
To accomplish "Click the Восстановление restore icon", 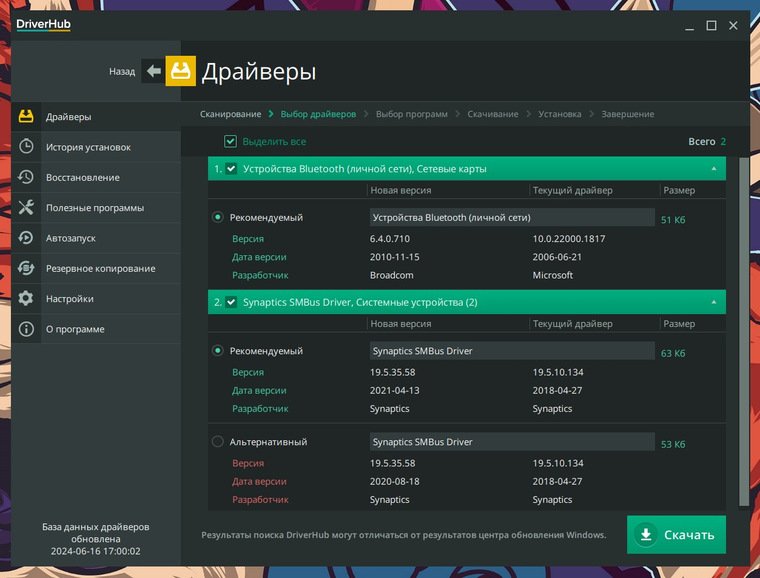I will (26, 177).
